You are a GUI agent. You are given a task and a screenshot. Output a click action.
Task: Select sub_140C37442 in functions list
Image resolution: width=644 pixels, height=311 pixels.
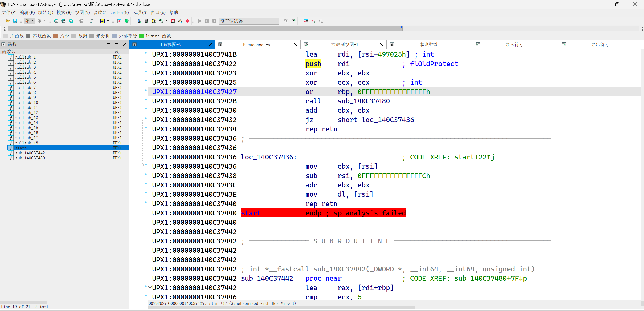click(30, 153)
